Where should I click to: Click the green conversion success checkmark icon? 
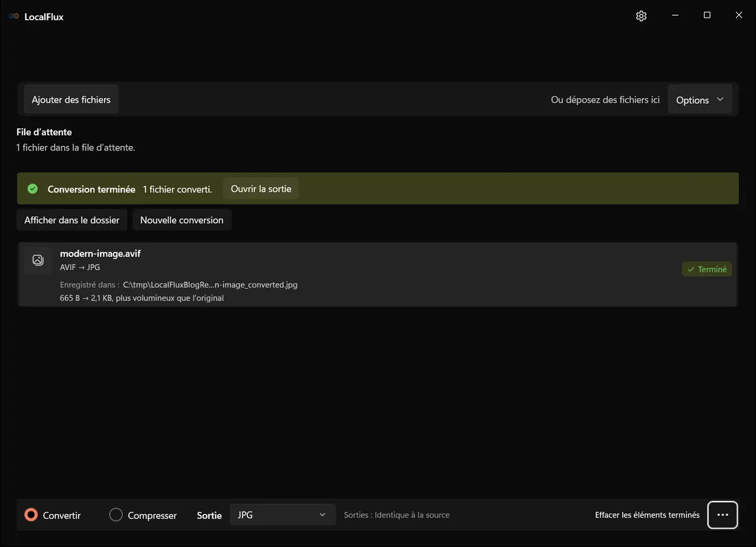click(33, 189)
